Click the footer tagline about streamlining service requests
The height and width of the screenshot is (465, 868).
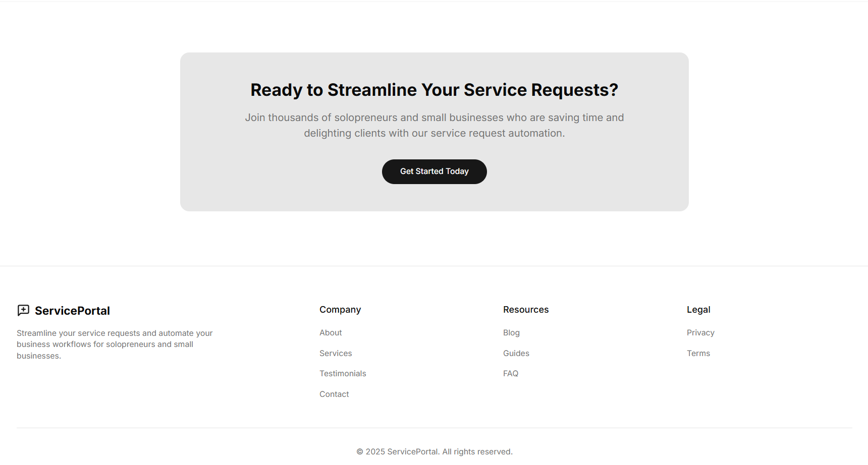[x=115, y=344]
